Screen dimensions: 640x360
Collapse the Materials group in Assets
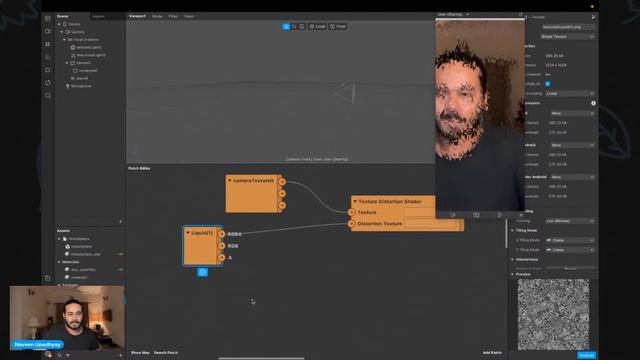[x=59, y=262]
